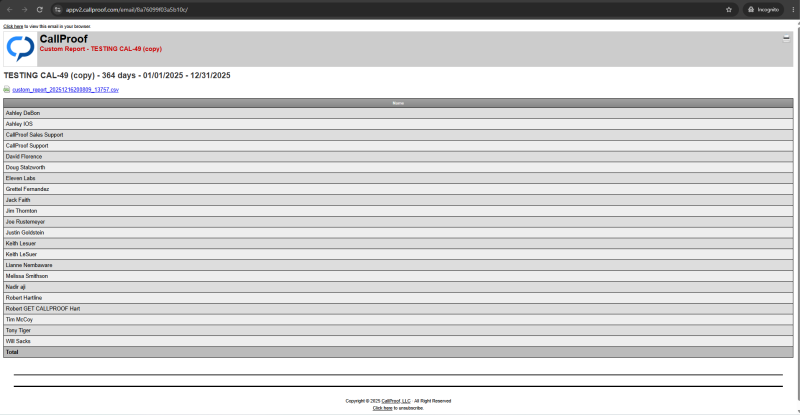Select the Grettel Fernandez row
This screenshot has height=415, width=800.
pyautogui.click(x=398, y=189)
